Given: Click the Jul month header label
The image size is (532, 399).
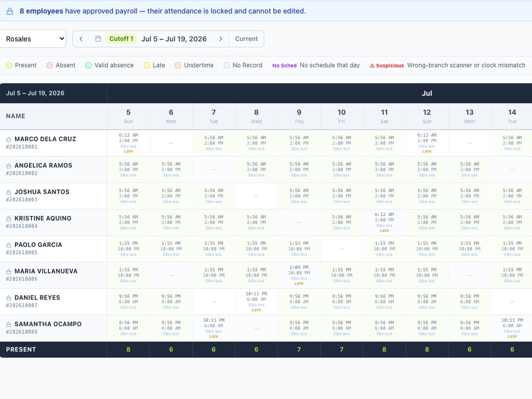Looking at the screenshot, I should [427, 93].
